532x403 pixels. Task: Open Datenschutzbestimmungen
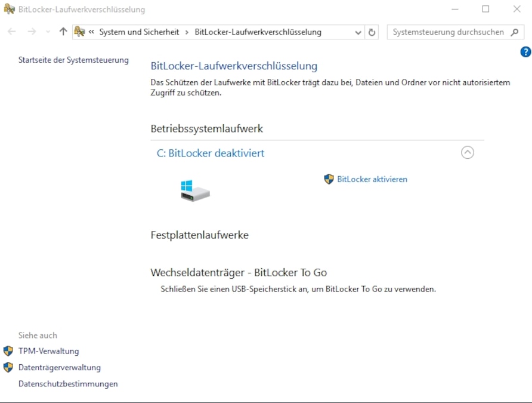pos(68,384)
